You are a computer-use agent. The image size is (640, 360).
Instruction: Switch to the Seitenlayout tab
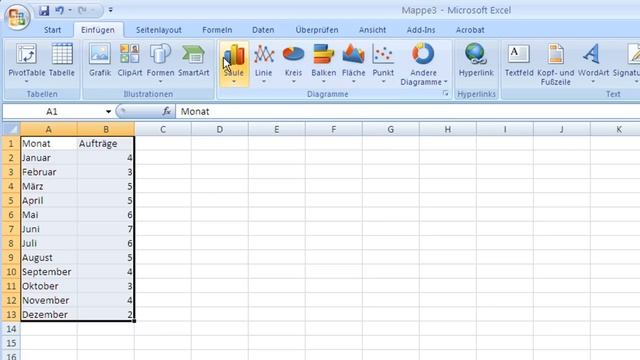click(158, 30)
